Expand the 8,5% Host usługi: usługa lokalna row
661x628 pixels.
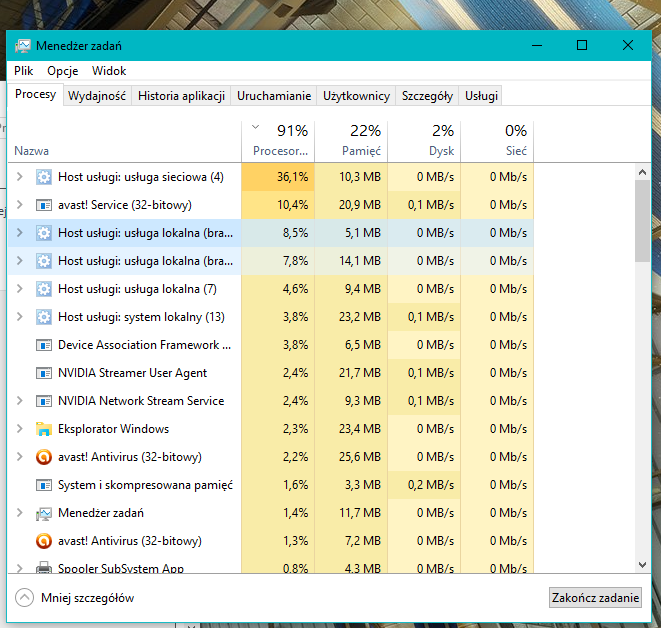19,233
